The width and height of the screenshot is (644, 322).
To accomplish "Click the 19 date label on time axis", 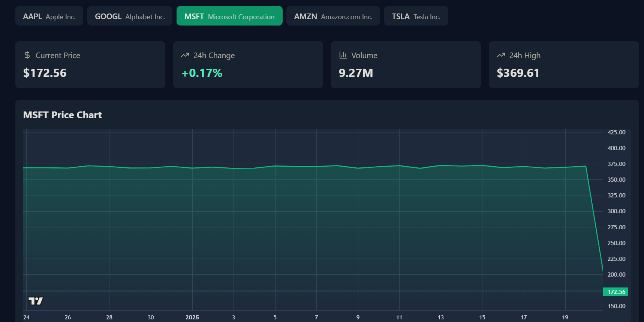I will [565, 317].
